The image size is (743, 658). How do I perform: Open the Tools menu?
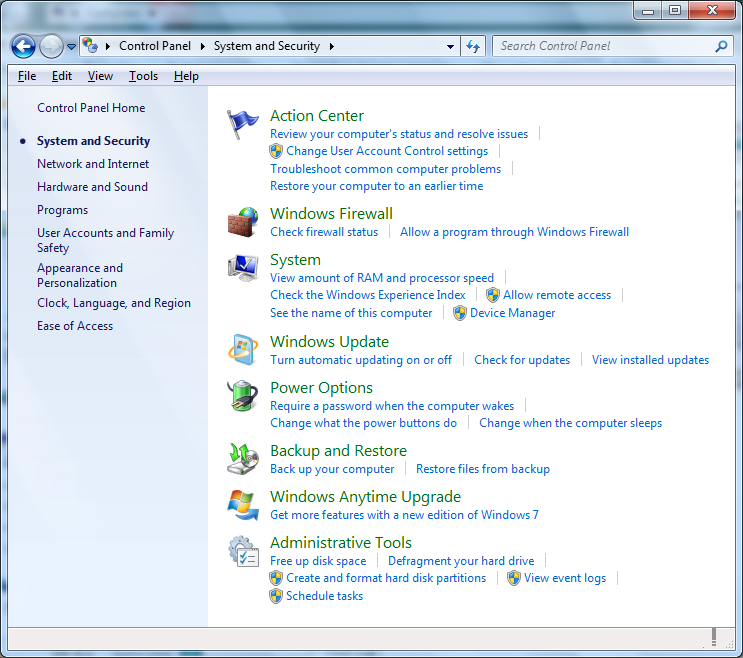[143, 76]
